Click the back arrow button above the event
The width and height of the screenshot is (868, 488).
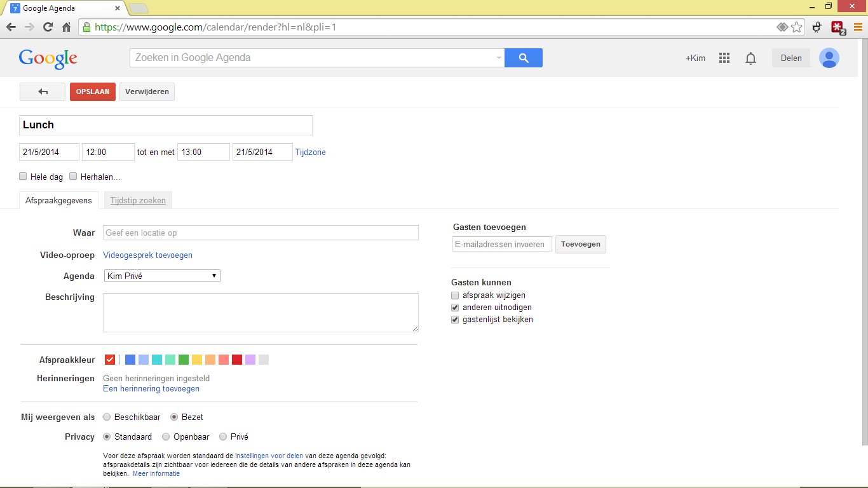(43, 91)
